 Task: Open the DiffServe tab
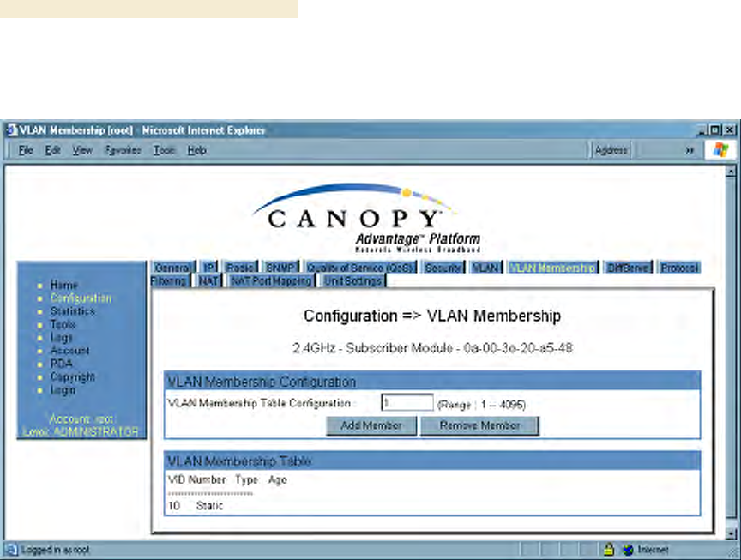(629, 268)
